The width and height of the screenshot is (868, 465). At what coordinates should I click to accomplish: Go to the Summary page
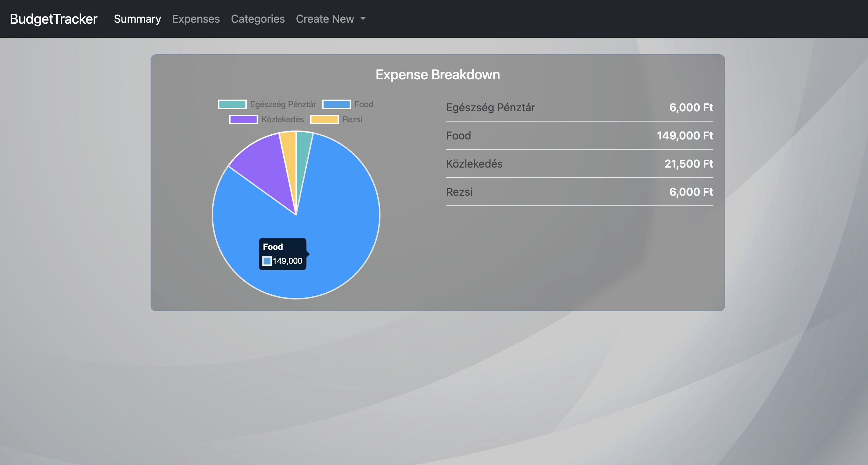(137, 19)
